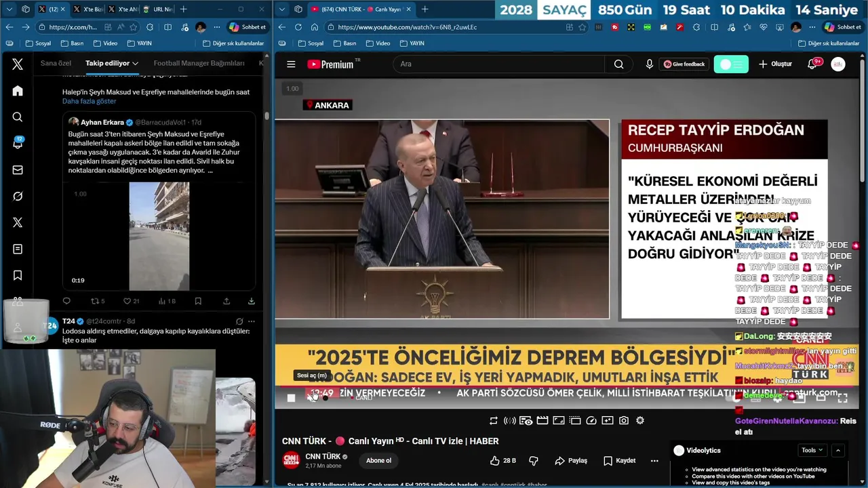Screen dimensions: 868x488
Task: Open the speed gauge icon below the player
Action: coord(591,420)
